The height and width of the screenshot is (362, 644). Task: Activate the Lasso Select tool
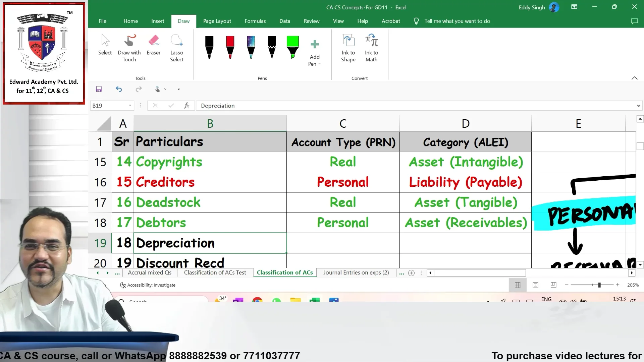(x=177, y=47)
